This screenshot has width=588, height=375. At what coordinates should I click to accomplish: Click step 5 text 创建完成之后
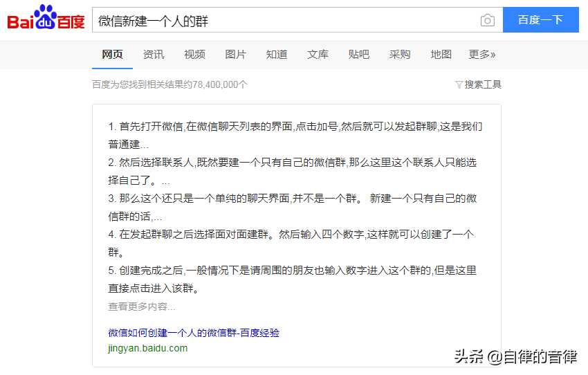[151, 271]
